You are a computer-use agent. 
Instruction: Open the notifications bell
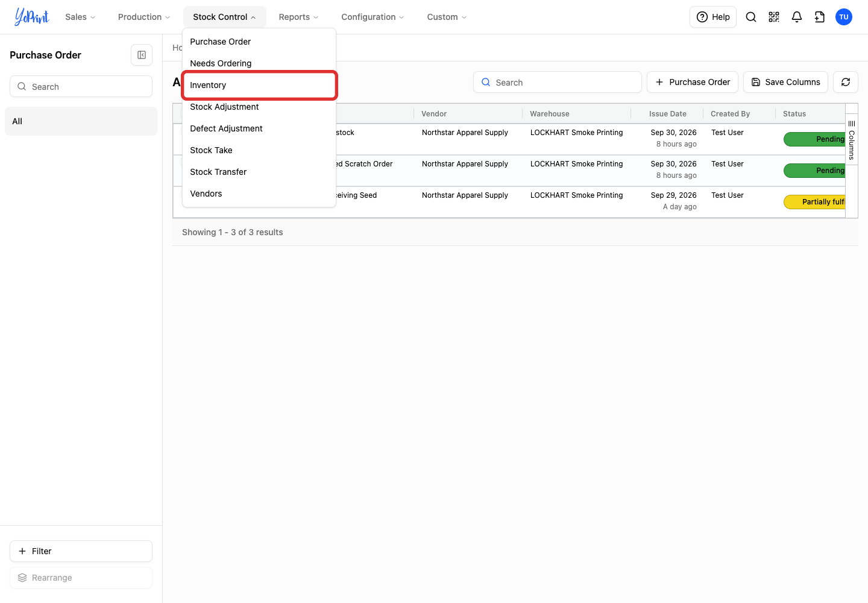coord(797,17)
